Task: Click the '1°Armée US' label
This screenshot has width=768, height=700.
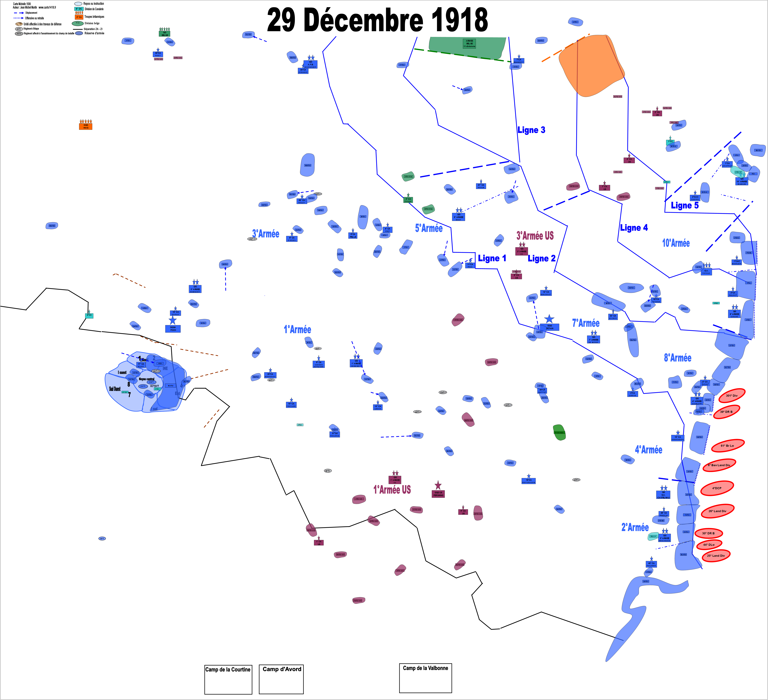Action: [392, 489]
